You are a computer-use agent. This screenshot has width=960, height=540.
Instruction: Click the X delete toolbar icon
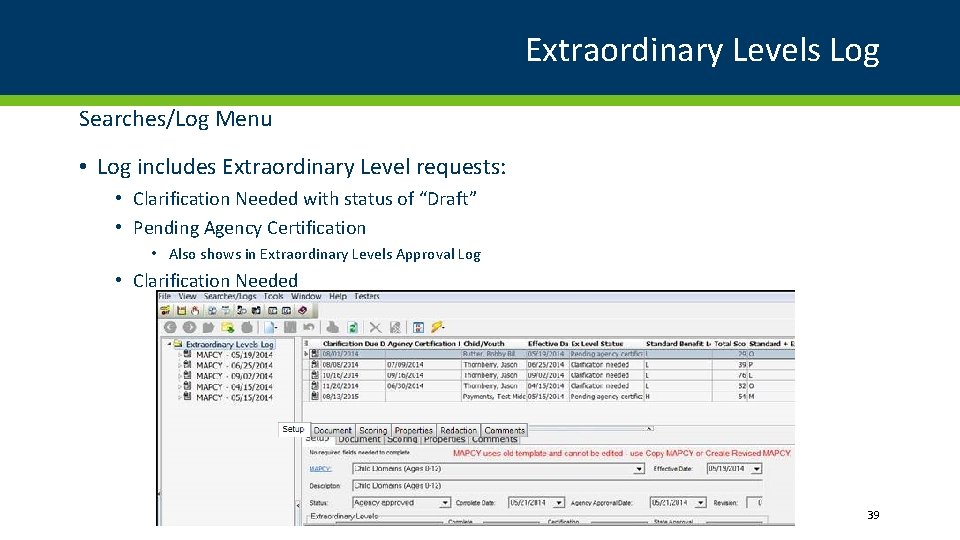[375, 328]
